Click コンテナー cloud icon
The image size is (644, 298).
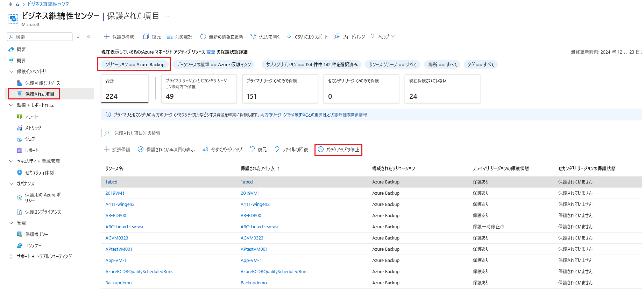click(x=20, y=245)
